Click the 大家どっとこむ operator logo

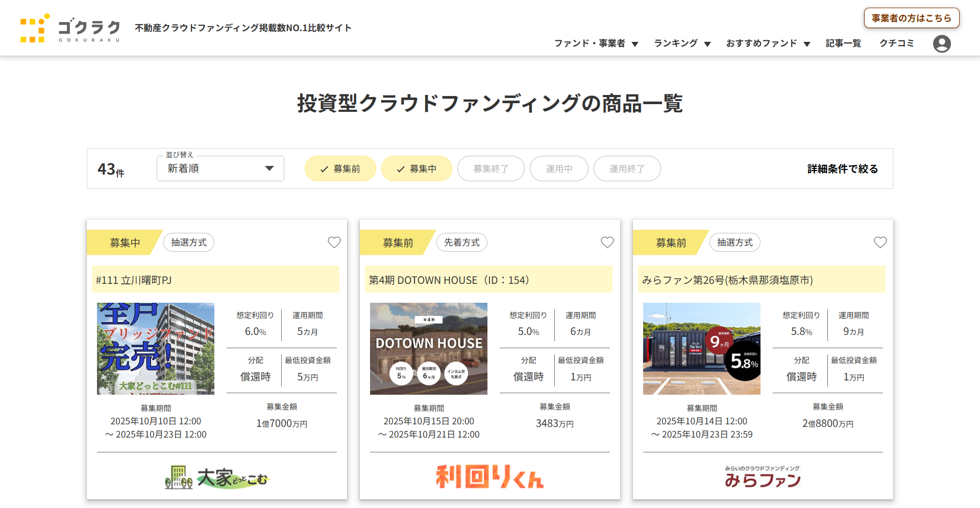[x=216, y=477]
